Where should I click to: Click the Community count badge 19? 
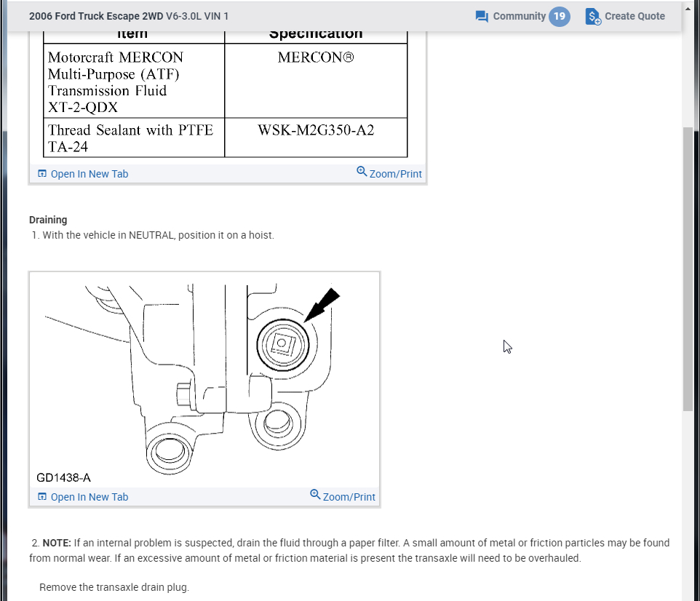click(560, 17)
